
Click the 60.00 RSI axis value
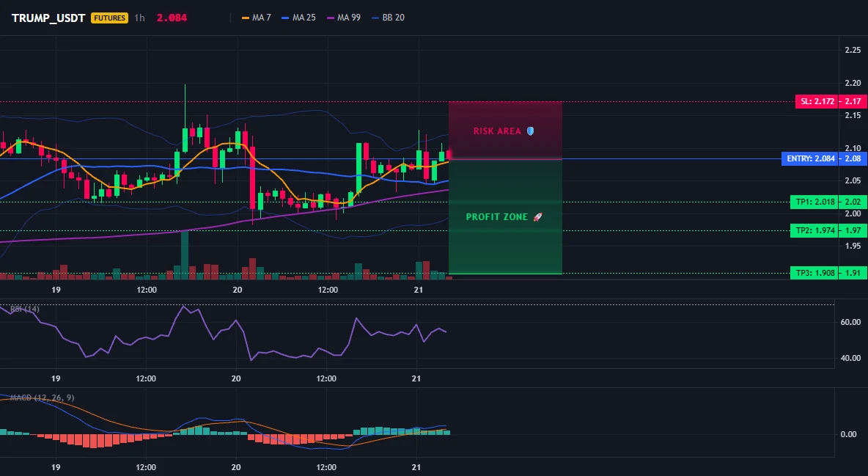850,322
